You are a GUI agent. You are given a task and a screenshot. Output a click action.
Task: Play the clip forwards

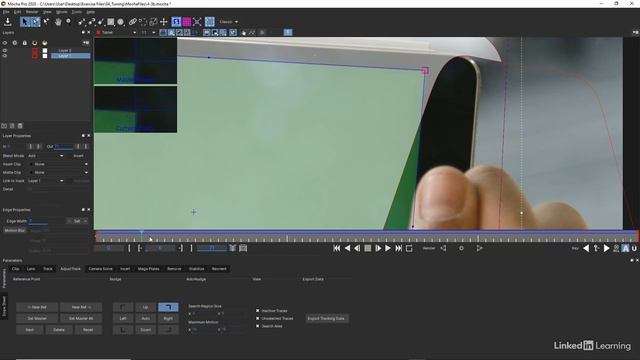tap(388, 248)
